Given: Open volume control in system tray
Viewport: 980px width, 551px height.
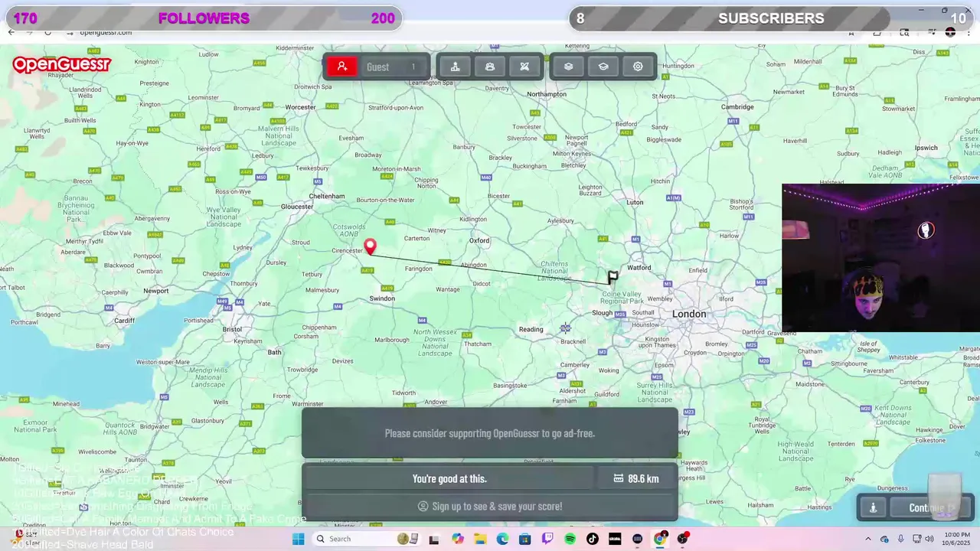Looking at the screenshot, I should [931, 539].
